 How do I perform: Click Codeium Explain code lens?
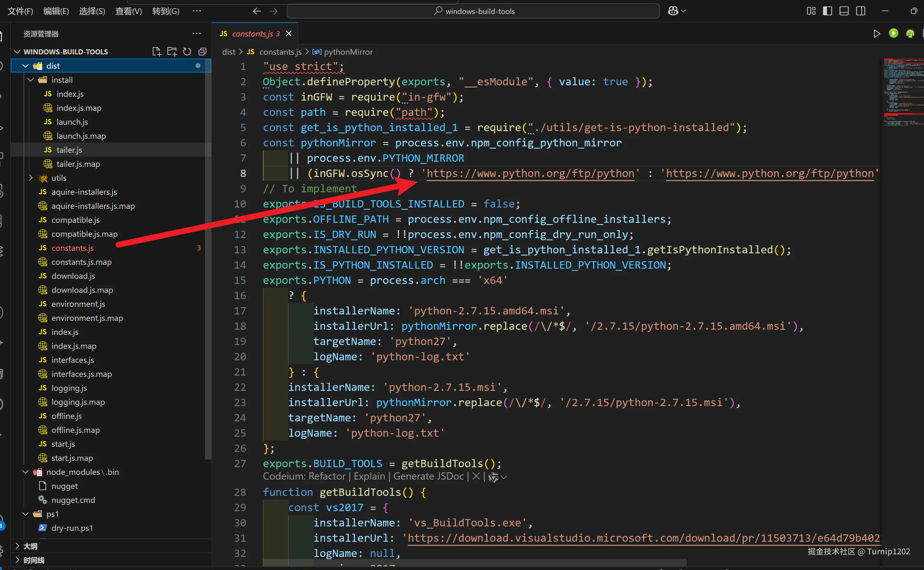pyautogui.click(x=370, y=476)
